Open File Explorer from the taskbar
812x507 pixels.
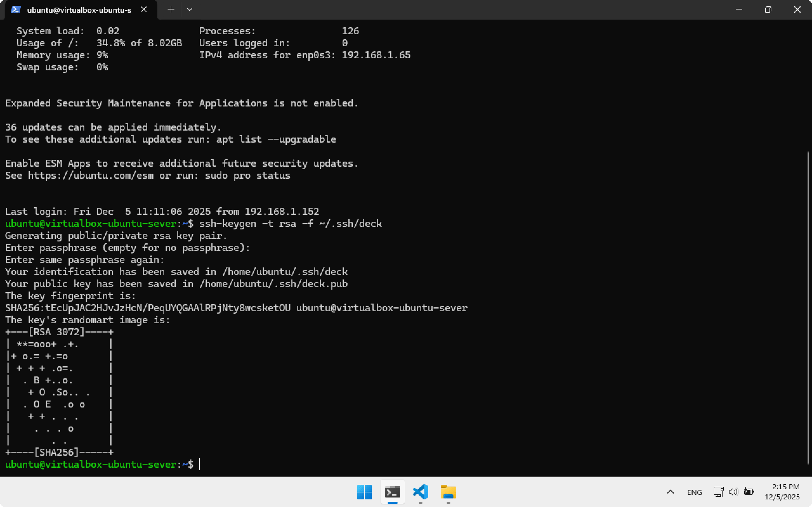click(448, 492)
